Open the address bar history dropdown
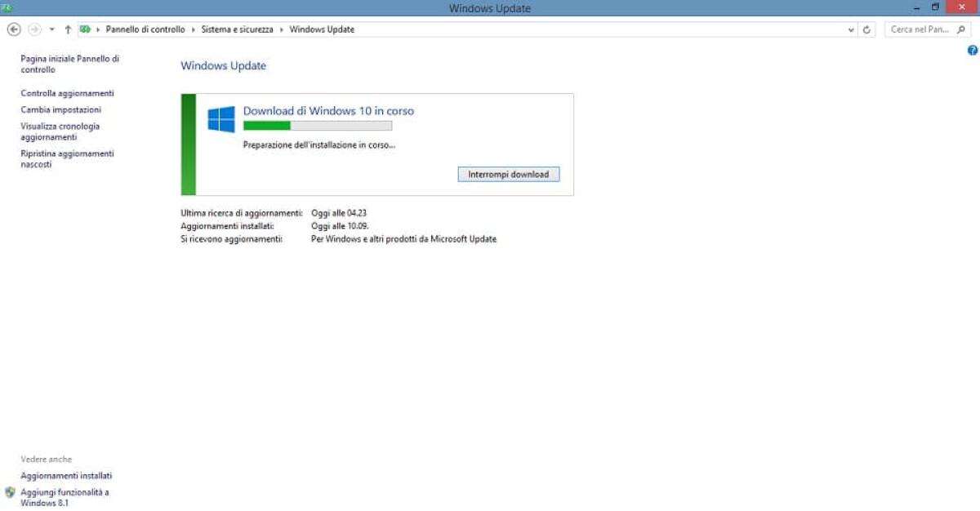This screenshot has width=980, height=511. (x=852, y=29)
